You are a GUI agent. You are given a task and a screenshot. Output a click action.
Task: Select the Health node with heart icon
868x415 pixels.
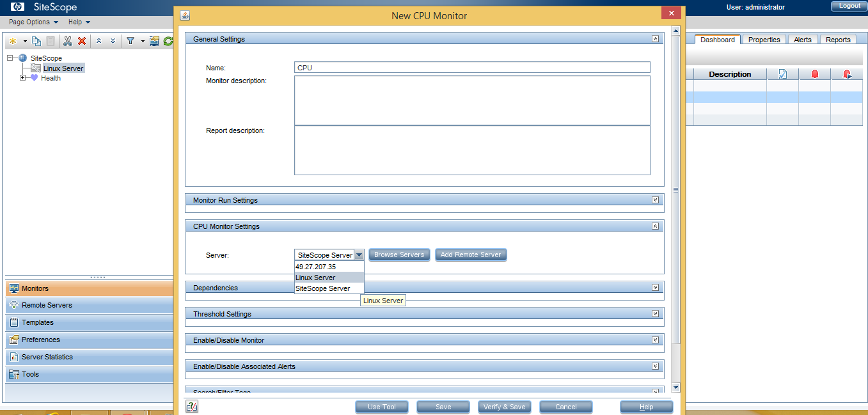pyautogui.click(x=51, y=78)
